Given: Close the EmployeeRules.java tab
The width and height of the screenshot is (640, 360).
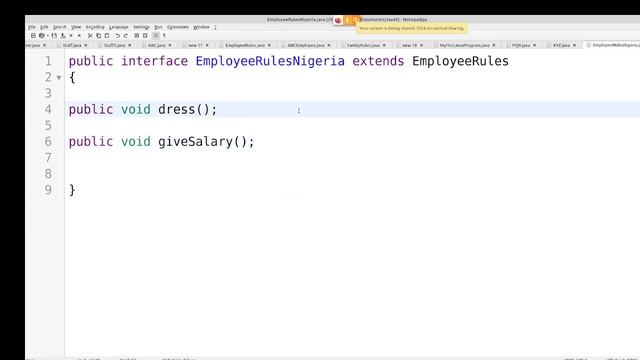Looking at the screenshot, I should click(269, 45).
